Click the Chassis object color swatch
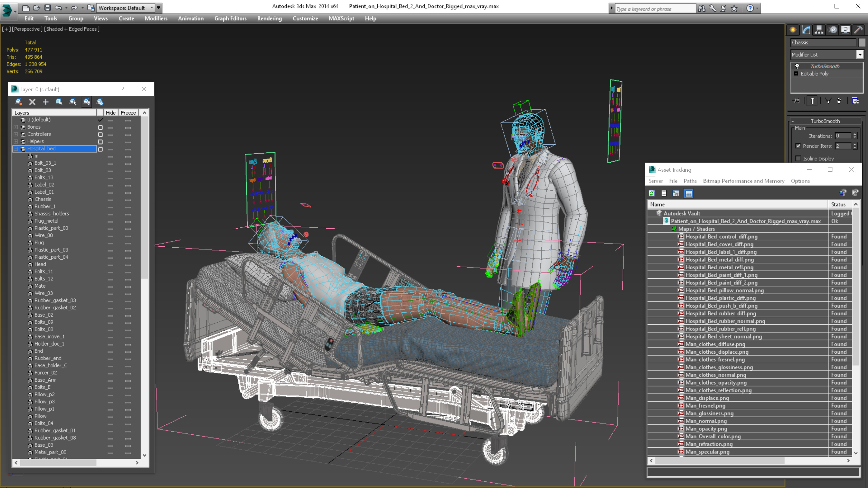This screenshot has width=868, height=488. pos(862,42)
